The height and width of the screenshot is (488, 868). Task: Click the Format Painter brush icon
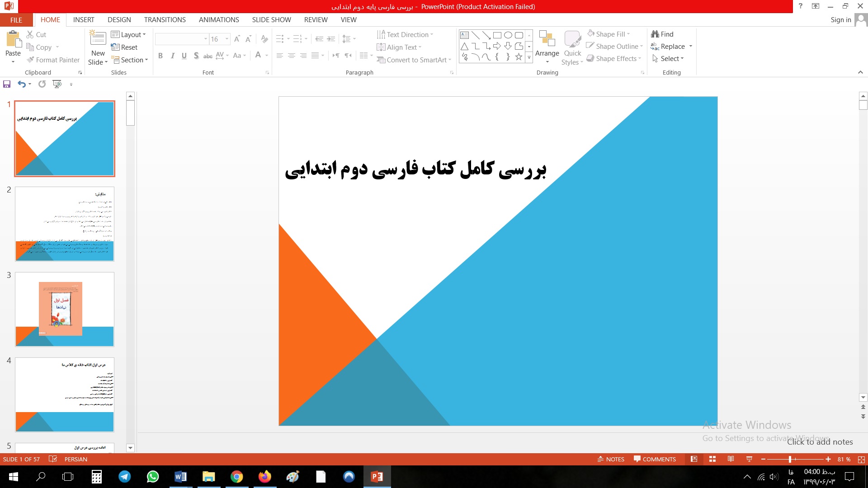[x=31, y=60]
